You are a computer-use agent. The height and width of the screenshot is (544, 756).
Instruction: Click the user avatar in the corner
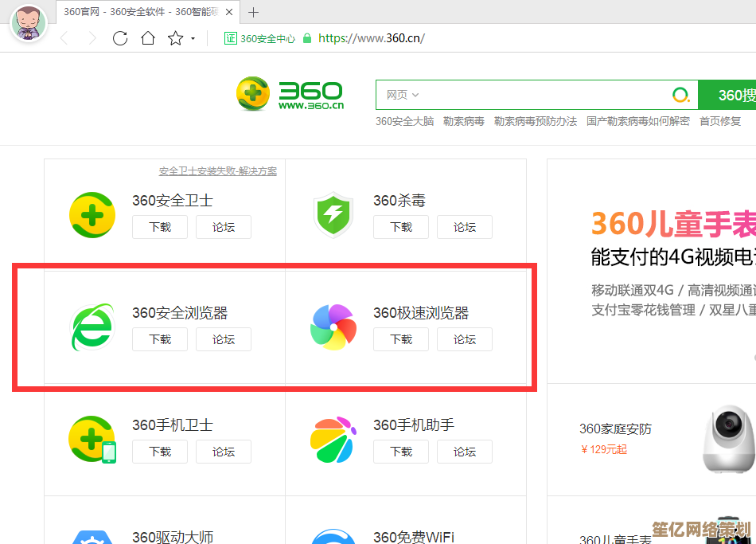pyautogui.click(x=28, y=22)
